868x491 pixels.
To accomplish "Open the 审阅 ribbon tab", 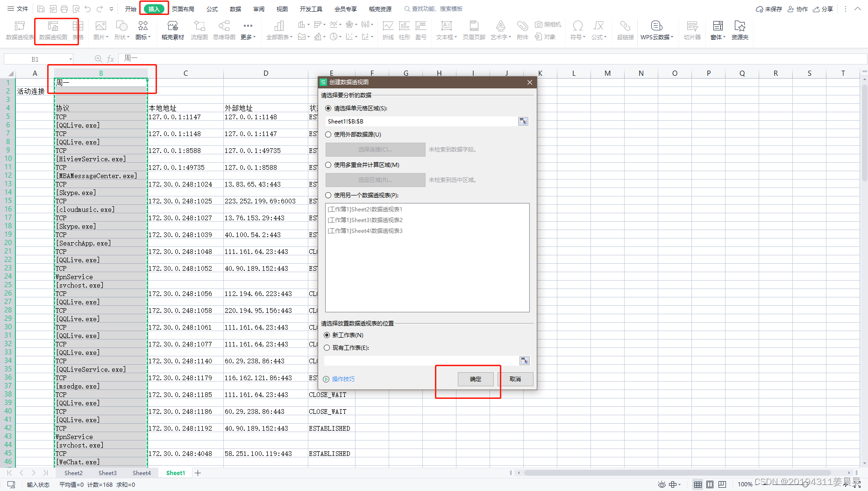I will coord(259,9).
